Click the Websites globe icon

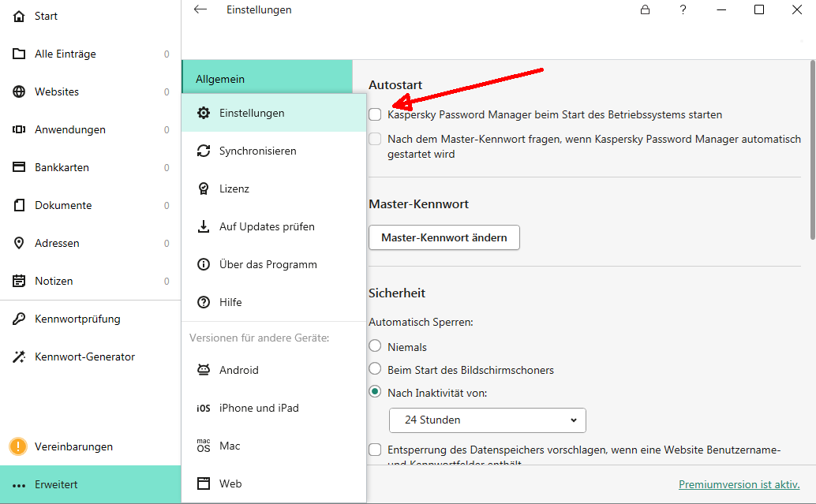19,91
